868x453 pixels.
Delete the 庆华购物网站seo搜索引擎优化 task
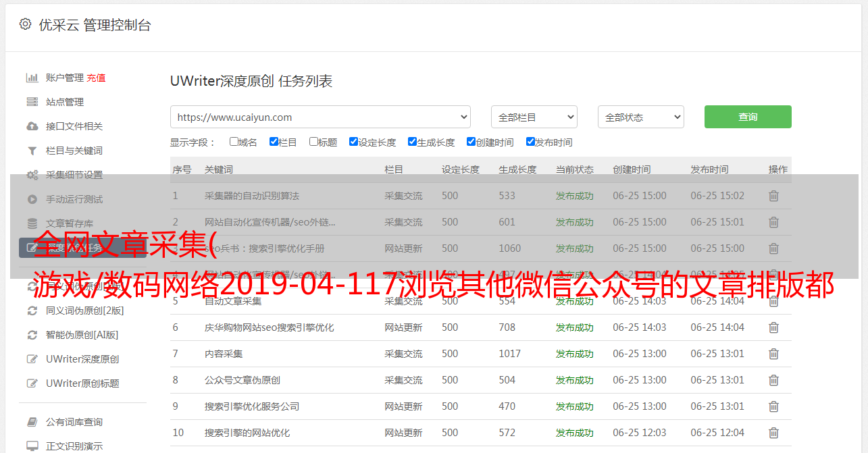pyautogui.click(x=773, y=327)
